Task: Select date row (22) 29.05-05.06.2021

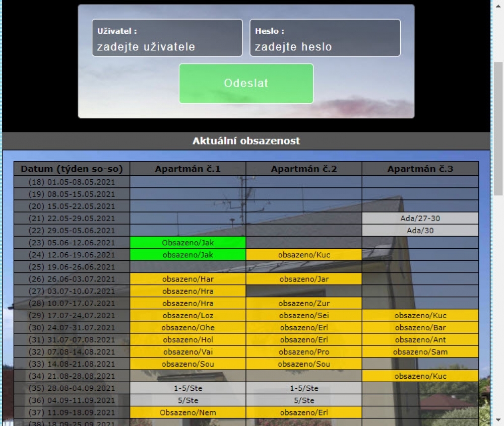Action: click(x=72, y=231)
